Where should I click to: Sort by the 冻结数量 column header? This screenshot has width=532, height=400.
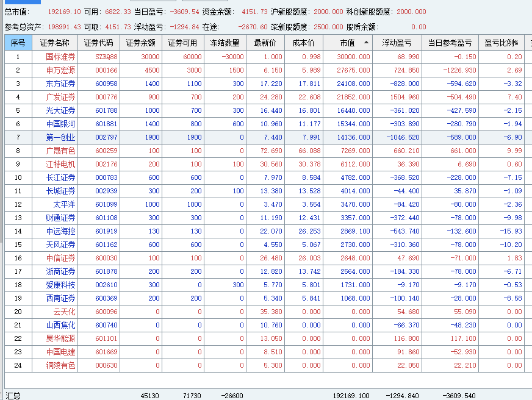225,43
